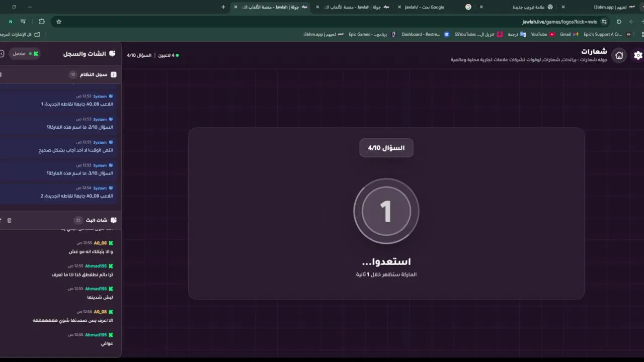The image size is (644, 362).
Task: Open the media control icon in the toolbar
Action: (23, 22)
